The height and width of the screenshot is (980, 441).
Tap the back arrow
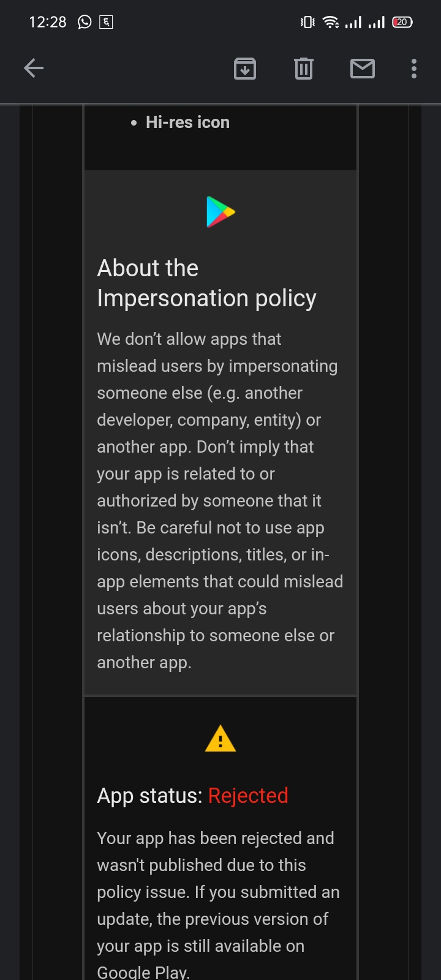pos(34,68)
